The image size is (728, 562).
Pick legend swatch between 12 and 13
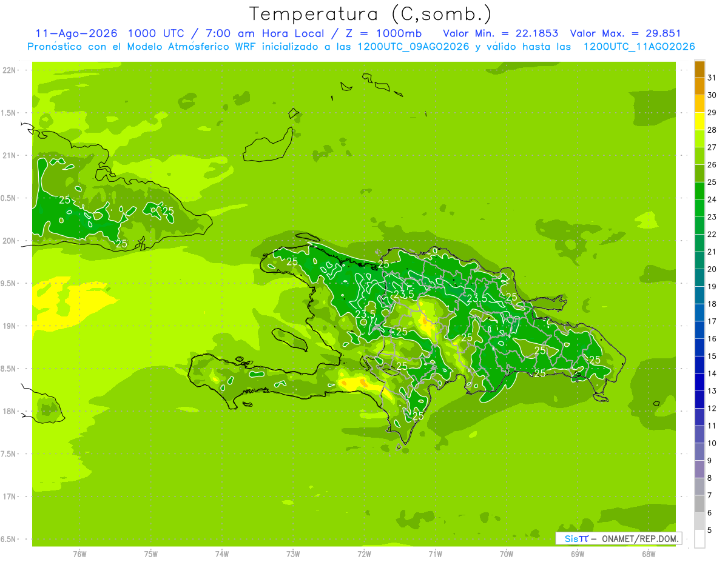click(x=699, y=400)
